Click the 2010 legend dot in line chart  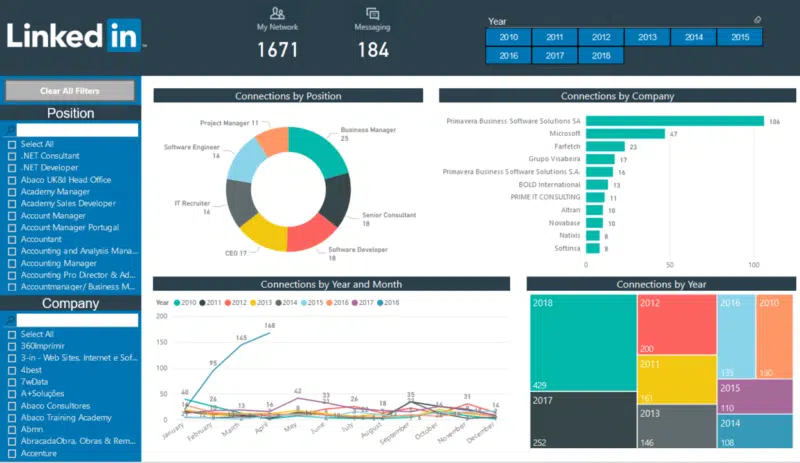[x=178, y=302]
